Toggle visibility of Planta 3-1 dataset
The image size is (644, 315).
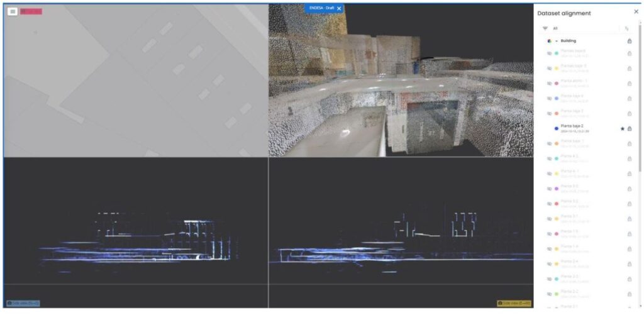549,219
